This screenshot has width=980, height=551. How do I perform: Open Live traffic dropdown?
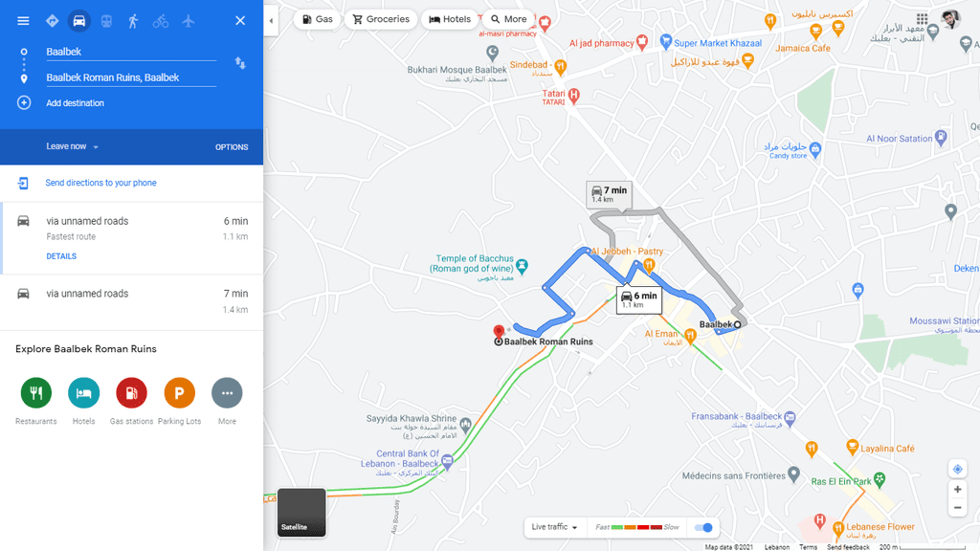tap(554, 527)
